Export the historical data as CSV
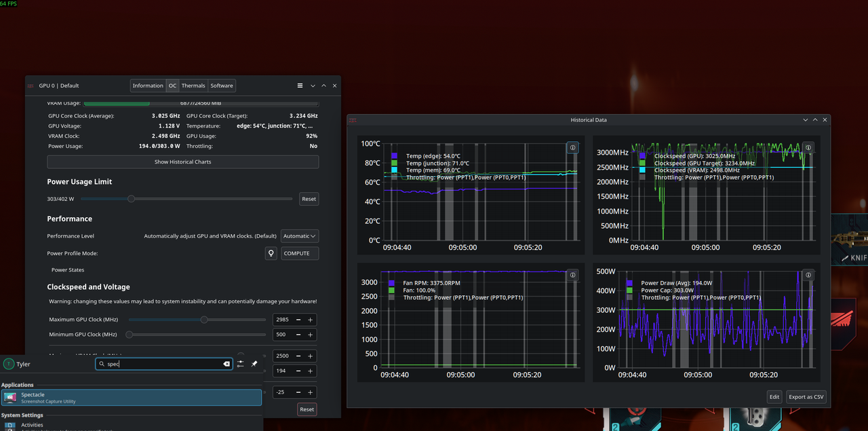The width and height of the screenshot is (868, 431). pyautogui.click(x=806, y=396)
